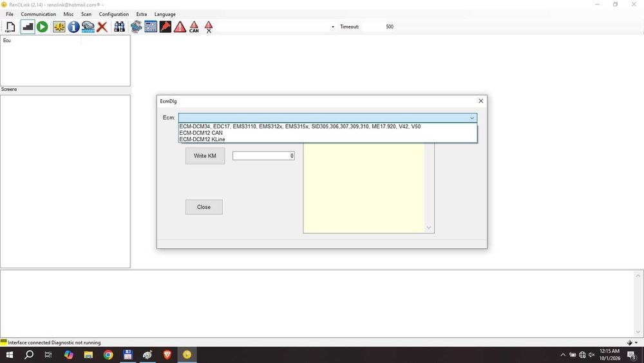
Task: Open the Communication menu
Action: 38,14
